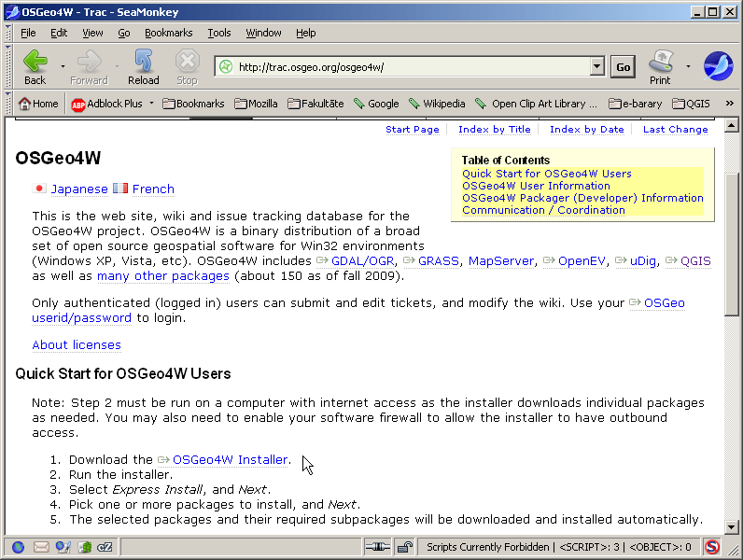Image resolution: width=743 pixels, height=560 pixels.
Task: Print the page with the Print icon
Action: click(x=661, y=67)
